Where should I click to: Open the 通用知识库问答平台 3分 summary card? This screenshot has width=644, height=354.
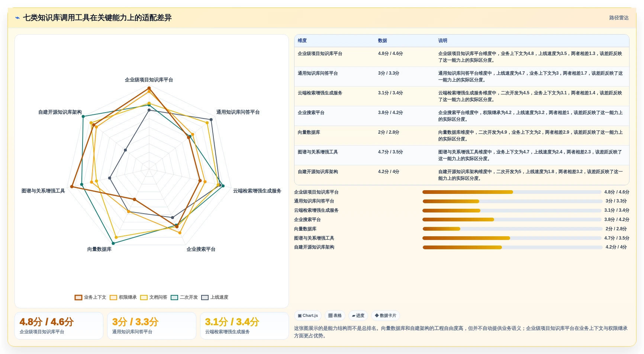(152, 326)
